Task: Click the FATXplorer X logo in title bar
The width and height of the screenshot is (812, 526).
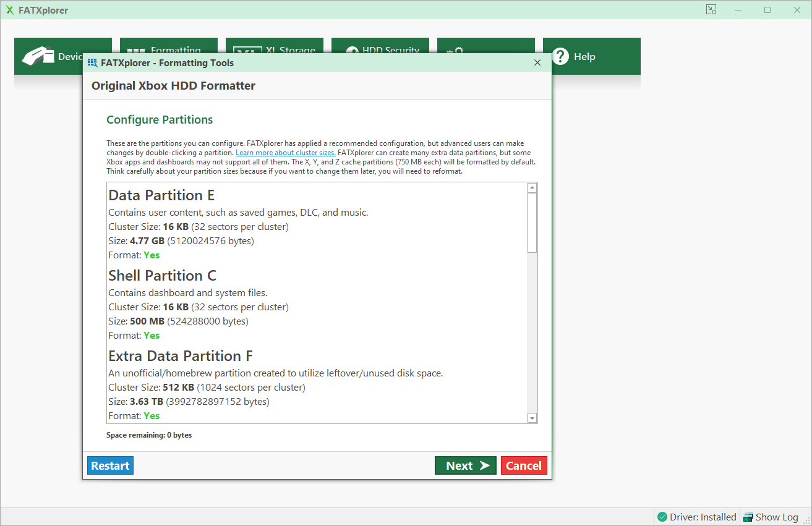Action: pos(10,10)
